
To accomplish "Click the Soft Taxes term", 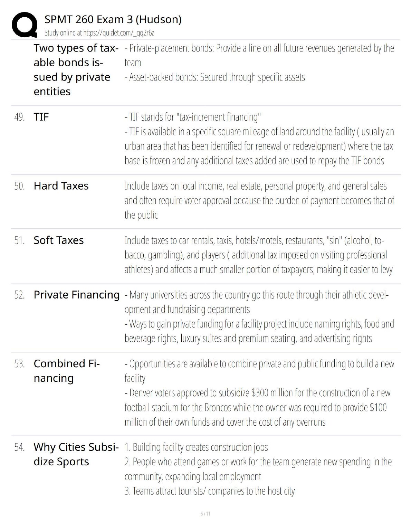I will point(59,240).
